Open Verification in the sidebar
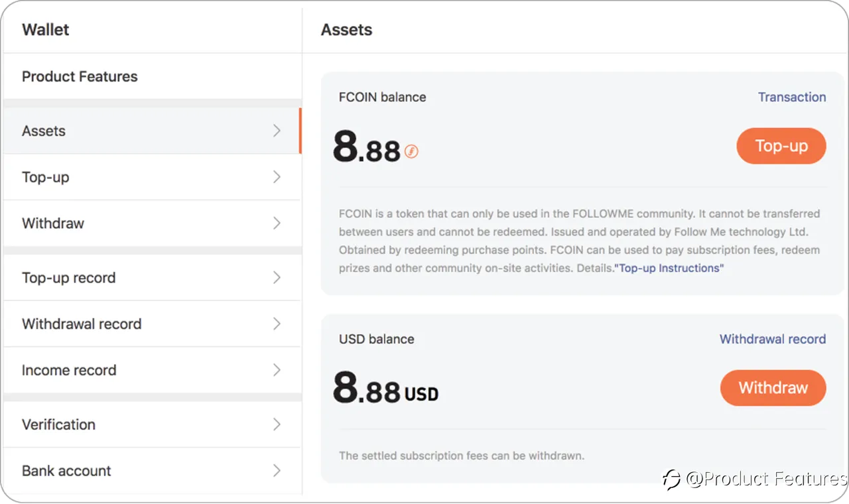Image resolution: width=849 pixels, height=504 pixels. (152, 424)
